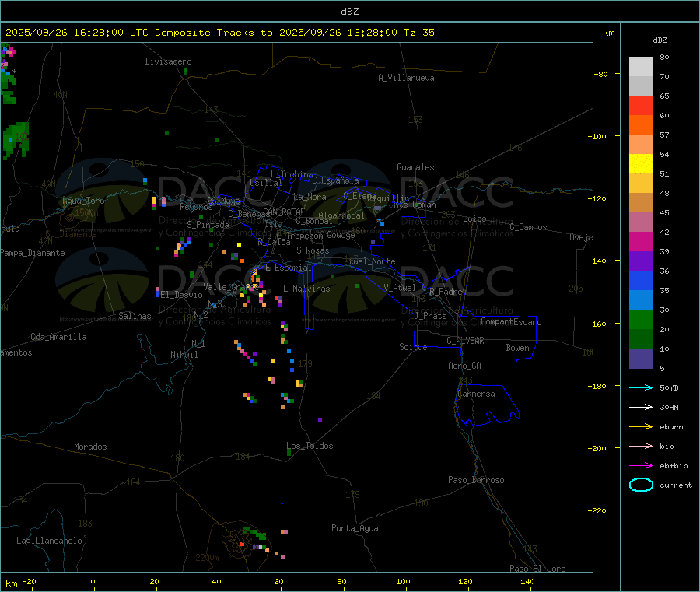Screen dimensions: 700x592
Task: Click the 'Cda_Amarilla' map label
Action: pos(58,337)
